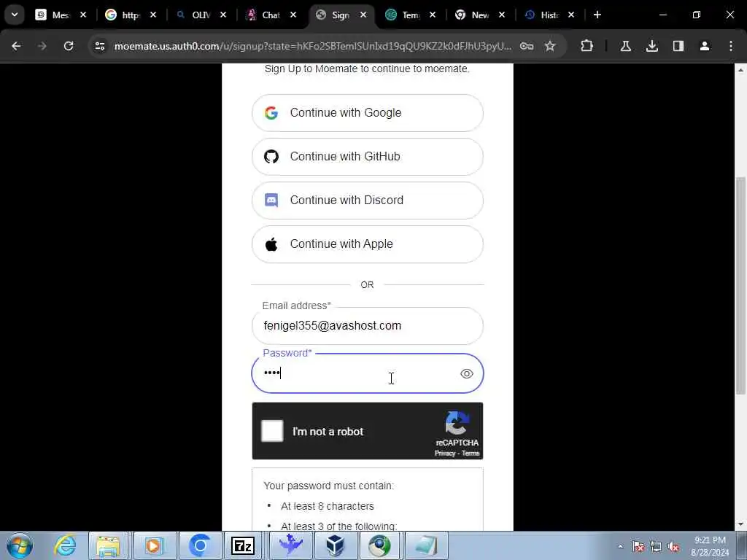This screenshot has width=747, height=560.
Task: Open a new browser tab
Action: [x=597, y=15]
